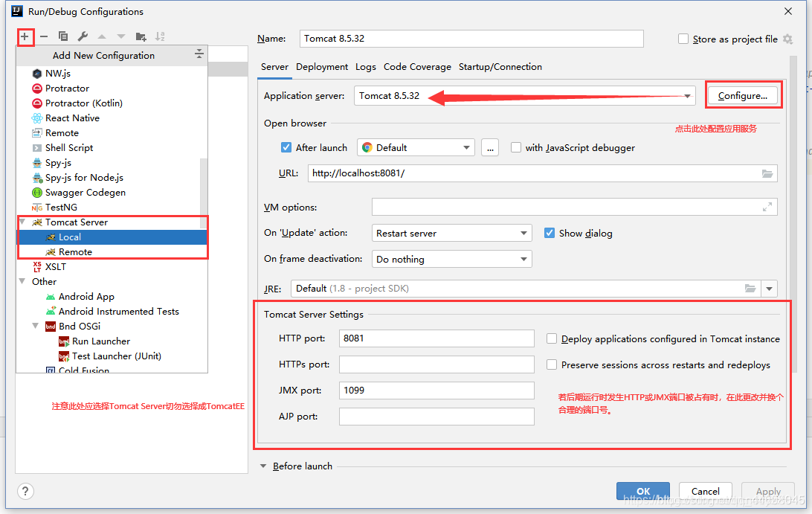Screen dimensions: 812x514
Task: Collapse the Tomcat Server tree node
Action: pos(22,222)
